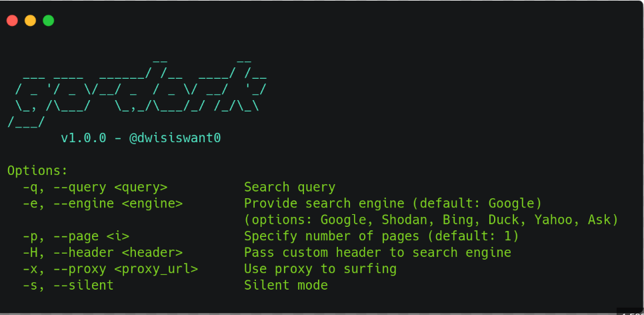This screenshot has height=315, width=644.
Task: Click the 'Search query' description text
Action: coord(289,188)
